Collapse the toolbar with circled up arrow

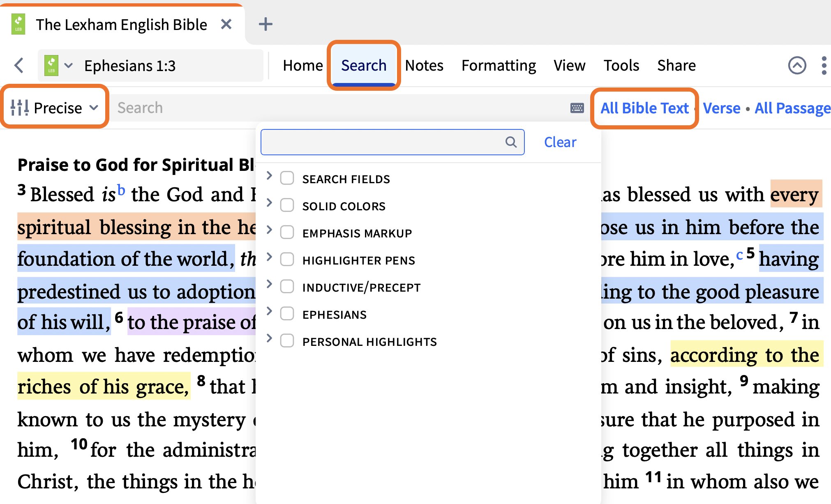tap(797, 65)
